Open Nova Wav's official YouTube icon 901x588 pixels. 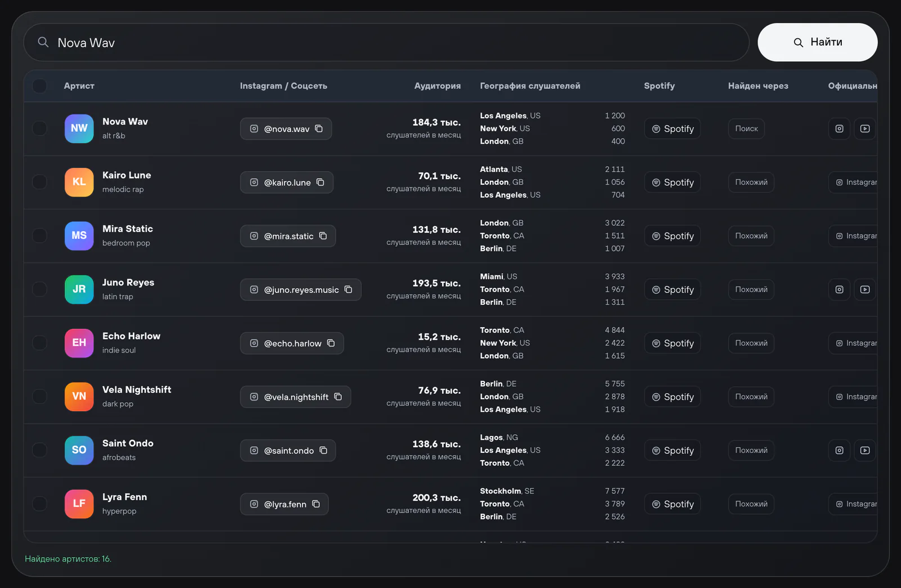tap(865, 129)
